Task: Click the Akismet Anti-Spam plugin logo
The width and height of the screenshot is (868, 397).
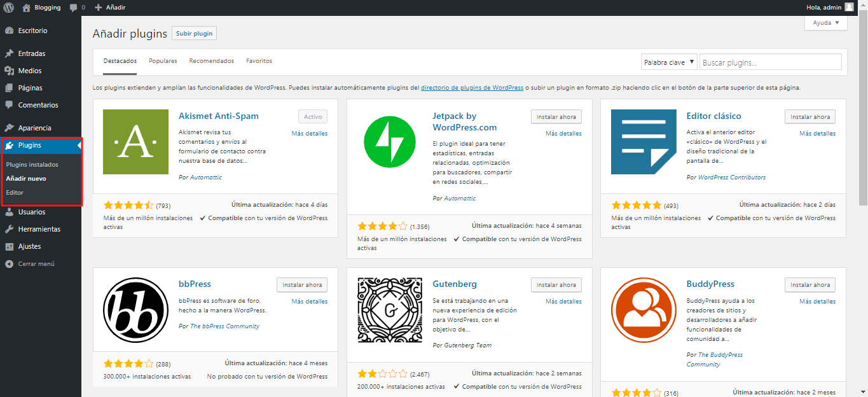Action: [x=135, y=142]
